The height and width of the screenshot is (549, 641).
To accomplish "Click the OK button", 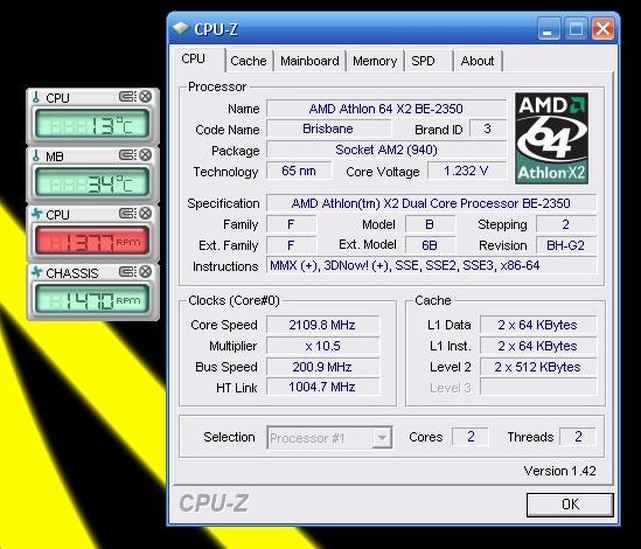I will pyautogui.click(x=570, y=504).
